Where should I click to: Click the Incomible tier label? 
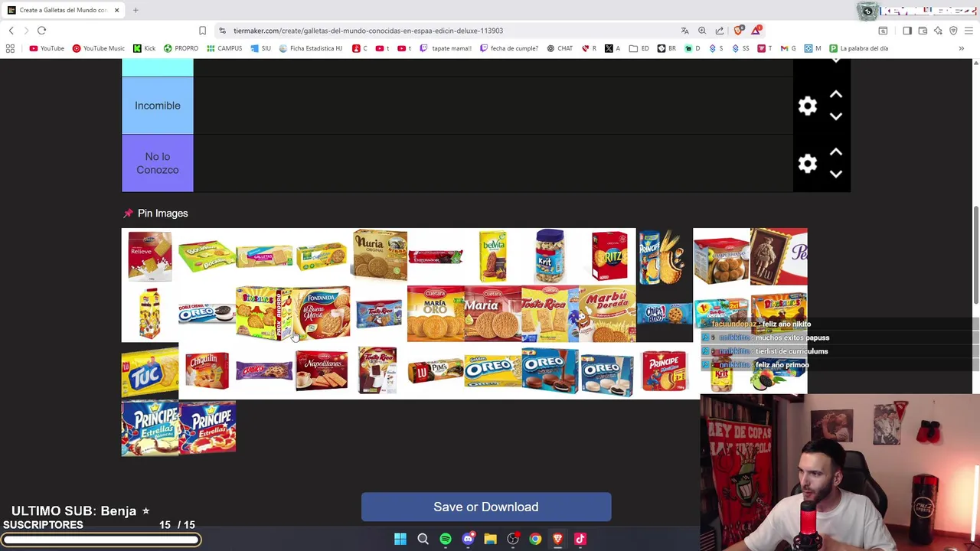click(158, 106)
